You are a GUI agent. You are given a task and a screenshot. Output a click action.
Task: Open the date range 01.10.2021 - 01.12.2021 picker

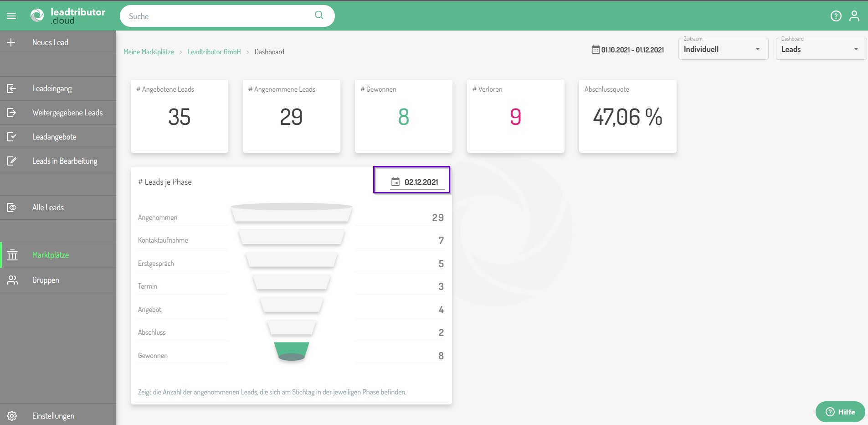628,50
